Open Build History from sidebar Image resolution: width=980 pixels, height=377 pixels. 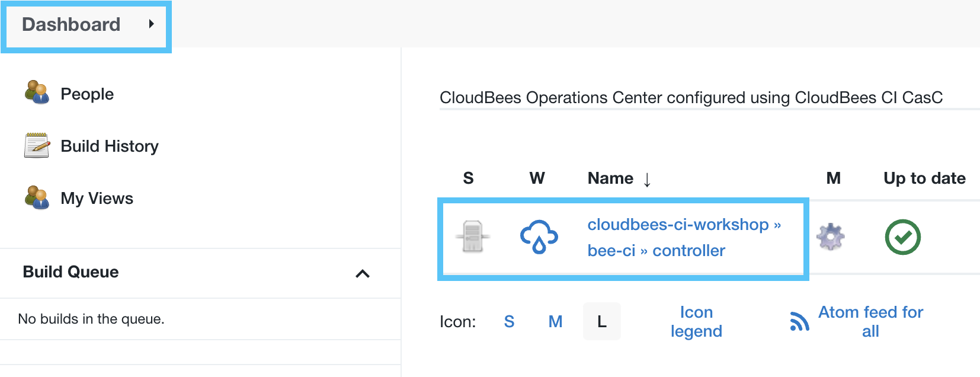(x=110, y=146)
